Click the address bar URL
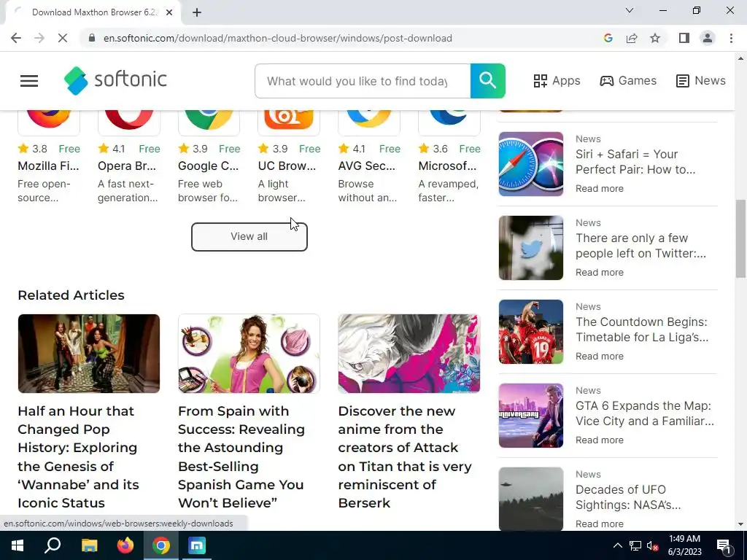 coord(278,38)
